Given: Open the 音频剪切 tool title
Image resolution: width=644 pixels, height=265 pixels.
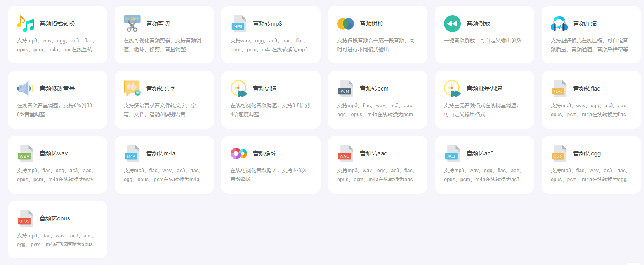Looking at the screenshot, I should pyautogui.click(x=158, y=24).
